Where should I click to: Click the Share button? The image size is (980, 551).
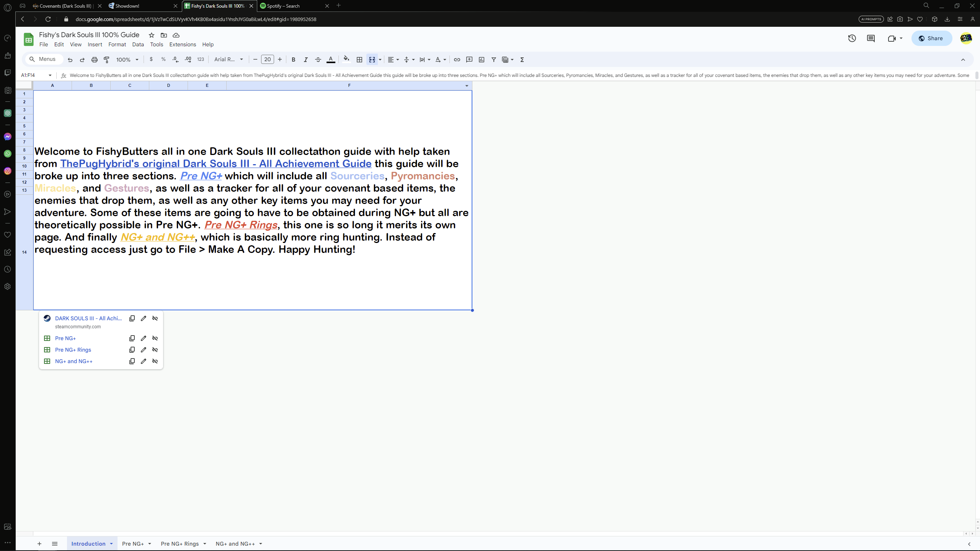tap(931, 38)
